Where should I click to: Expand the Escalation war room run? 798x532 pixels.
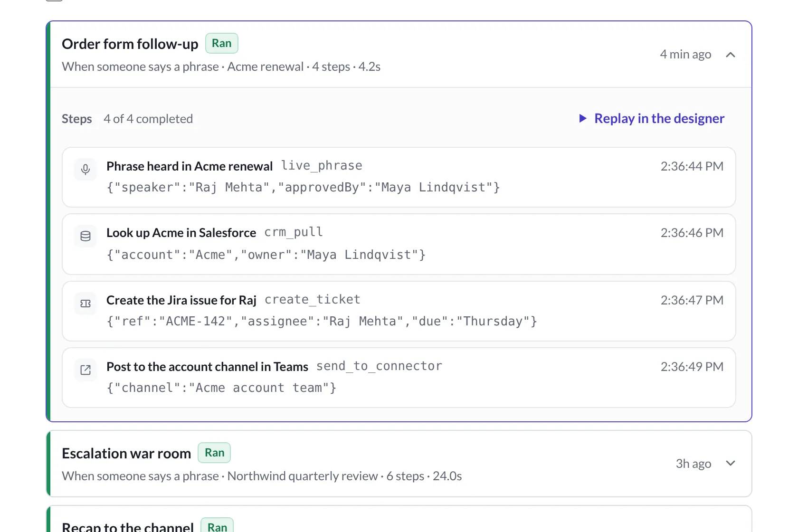tap(731, 463)
